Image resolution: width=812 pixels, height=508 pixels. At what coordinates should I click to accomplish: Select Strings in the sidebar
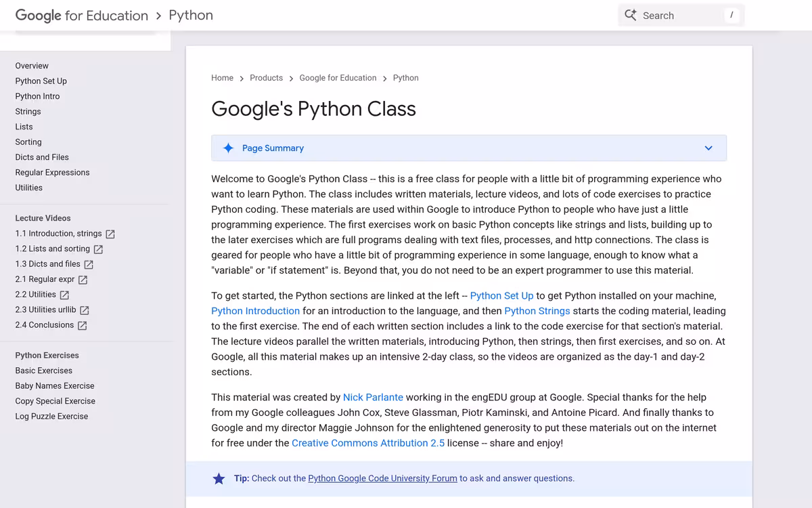click(28, 111)
